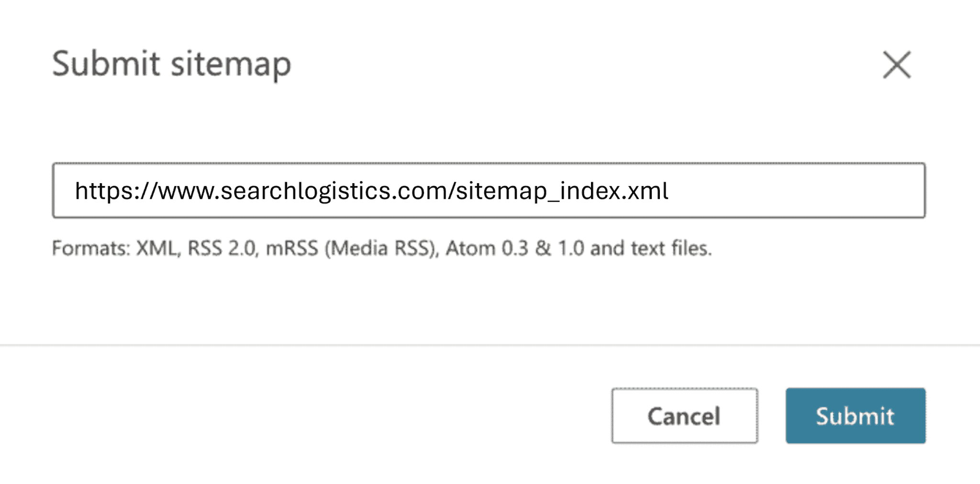Cancel the sitemap submission
The height and width of the screenshot is (484, 980).
[x=684, y=416]
